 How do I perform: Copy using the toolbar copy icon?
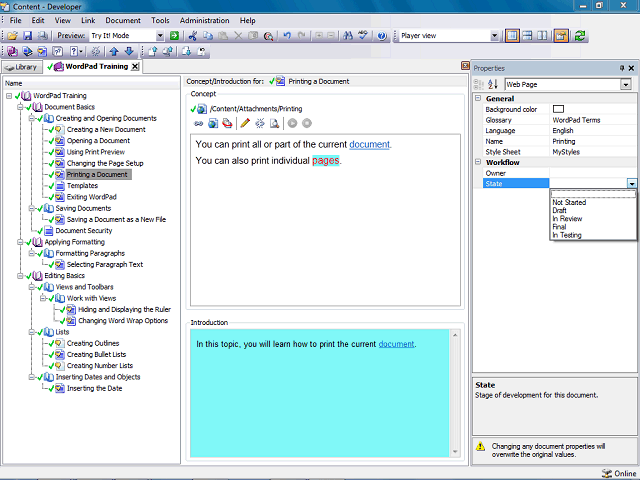tap(208, 36)
